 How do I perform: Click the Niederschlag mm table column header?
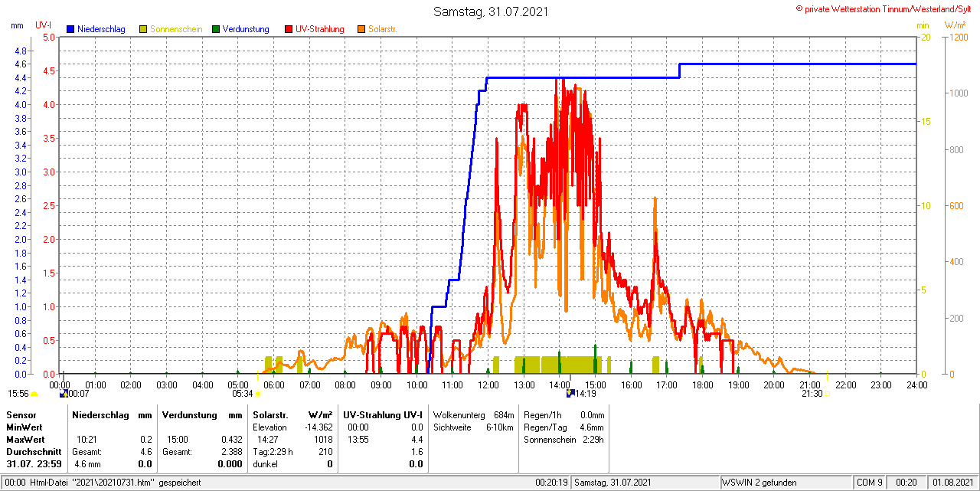(x=113, y=414)
